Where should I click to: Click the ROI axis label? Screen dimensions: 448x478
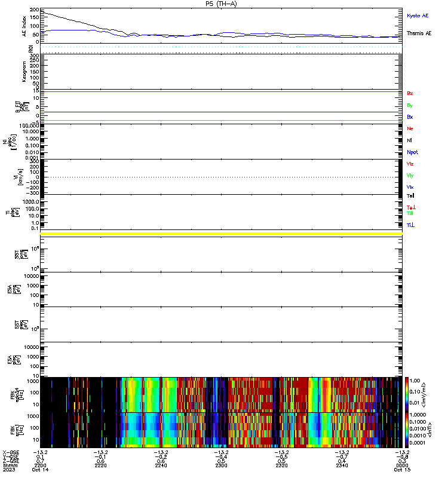(30, 49)
